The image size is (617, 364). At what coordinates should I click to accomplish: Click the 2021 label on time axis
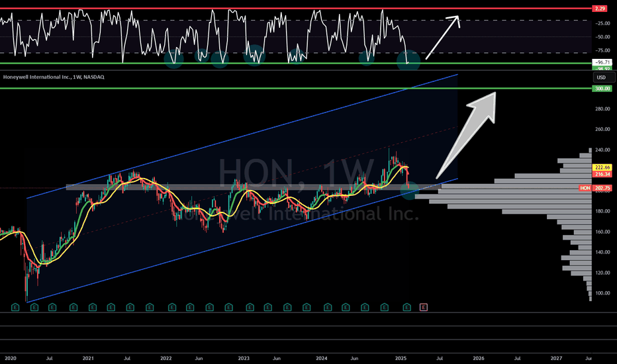88,359
